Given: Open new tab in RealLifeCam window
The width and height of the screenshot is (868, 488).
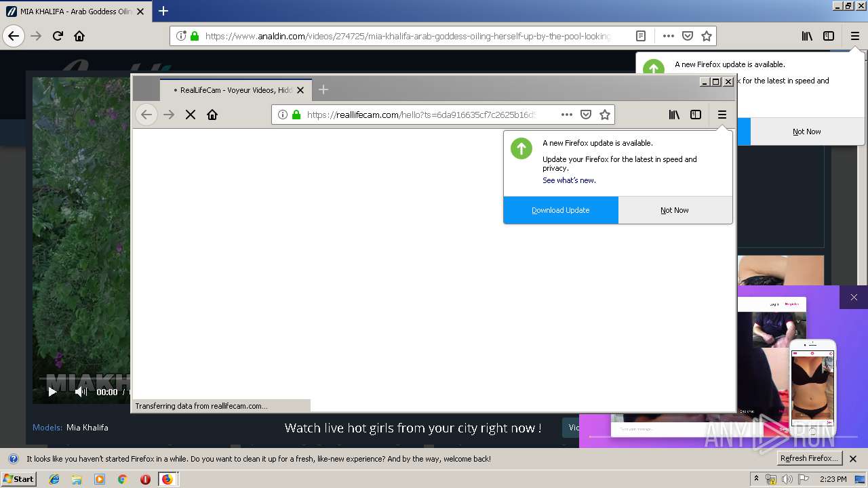Looking at the screenshot, I should [x=323, y=89].
